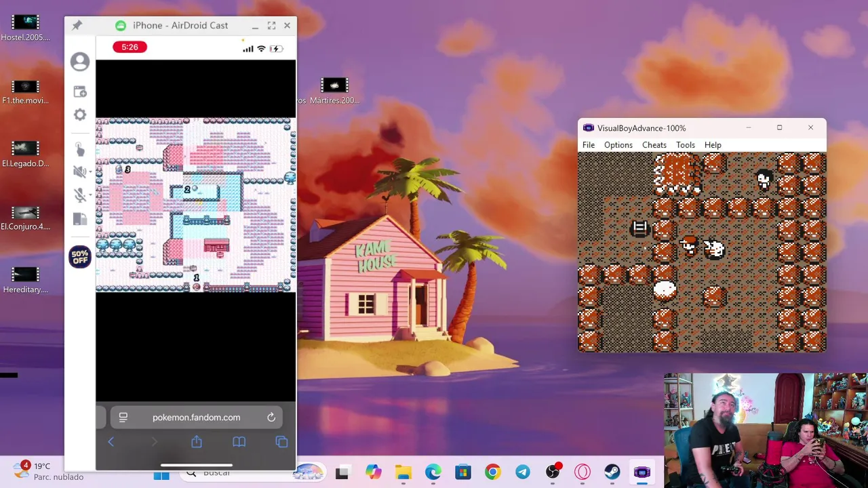Open the Help menu in VisualBoyAdvance
Image resolution: width=868 pixels, height=488 pixels.
713,145
